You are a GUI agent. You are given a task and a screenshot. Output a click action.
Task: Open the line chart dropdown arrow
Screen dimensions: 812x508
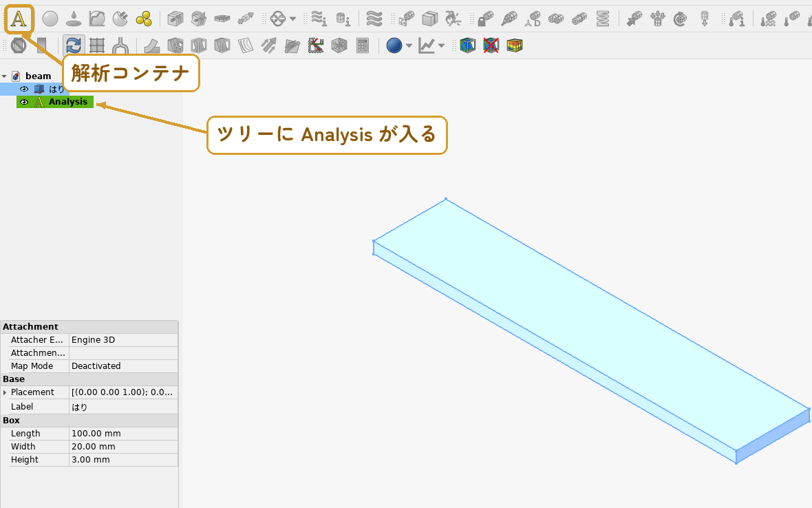[441, 45]
